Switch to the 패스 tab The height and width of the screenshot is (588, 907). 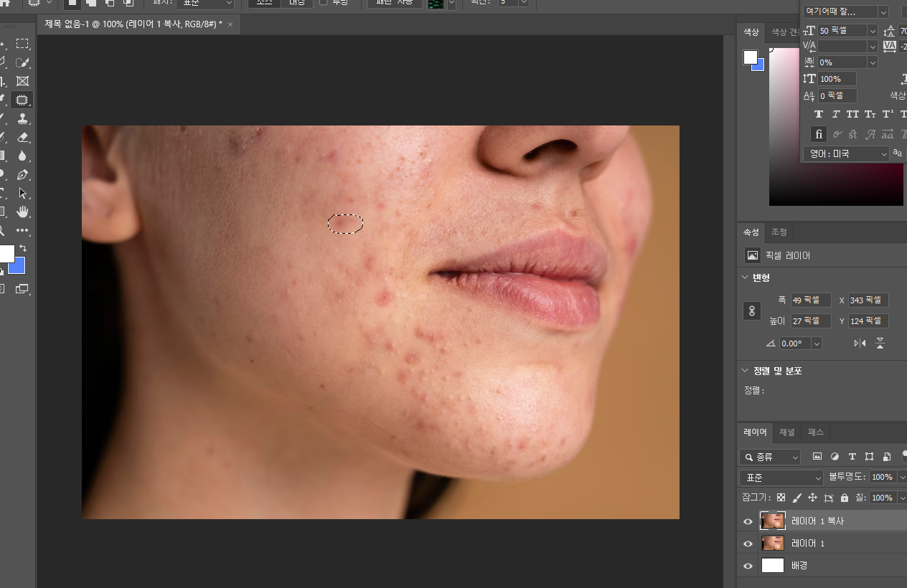(816, 432)
